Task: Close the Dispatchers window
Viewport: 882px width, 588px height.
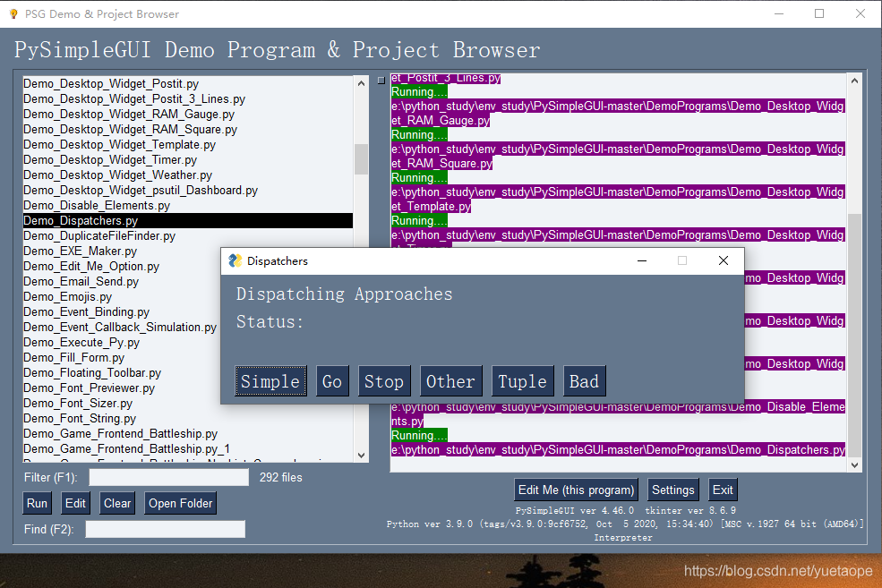Action: 724,260
